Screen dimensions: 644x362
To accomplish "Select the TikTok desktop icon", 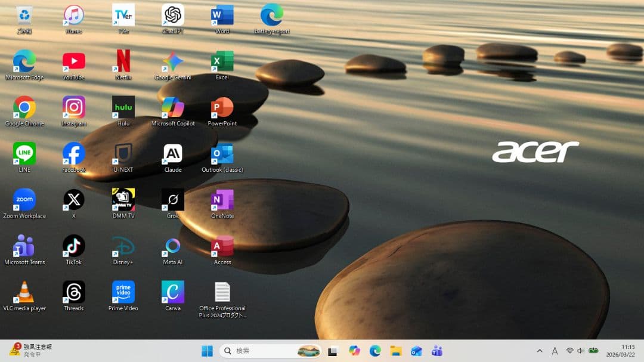I will (74, 247).
